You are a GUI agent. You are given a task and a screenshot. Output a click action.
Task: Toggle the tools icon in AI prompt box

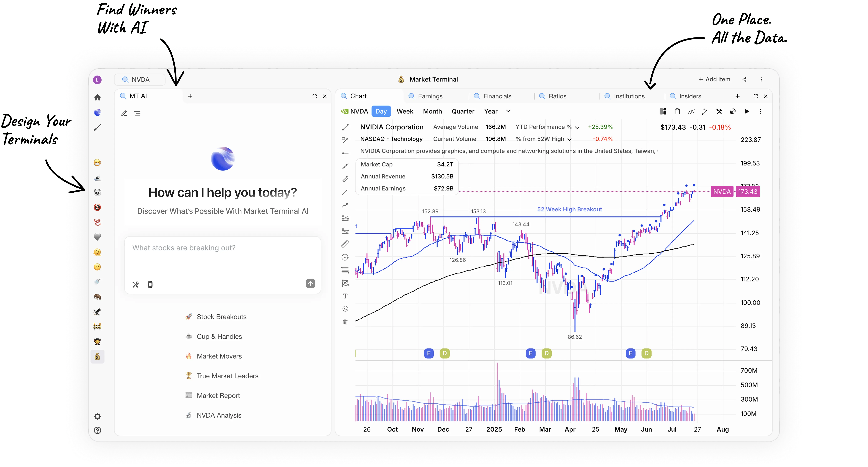(x=135, y=285)
